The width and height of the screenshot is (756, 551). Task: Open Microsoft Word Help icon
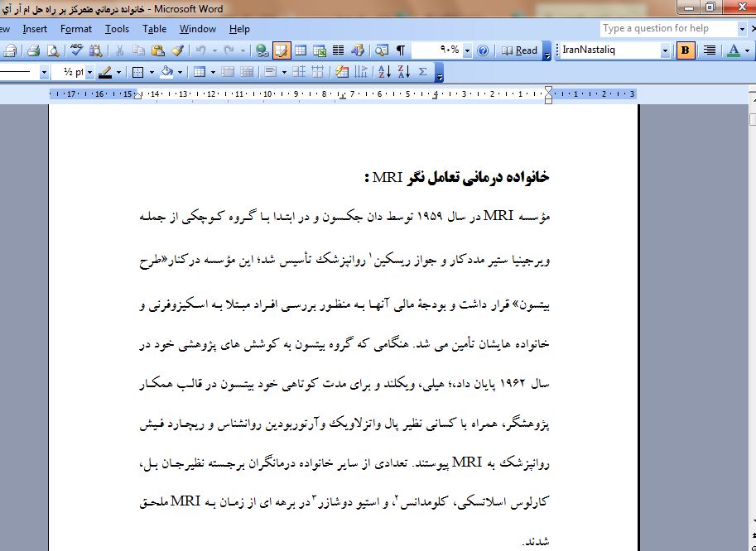(483, 50)
